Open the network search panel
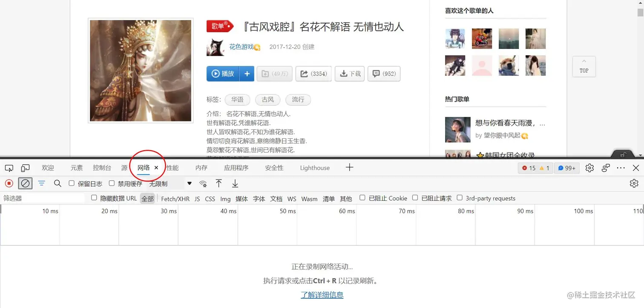This screenshot has height=308, width=644. [57, 183]
